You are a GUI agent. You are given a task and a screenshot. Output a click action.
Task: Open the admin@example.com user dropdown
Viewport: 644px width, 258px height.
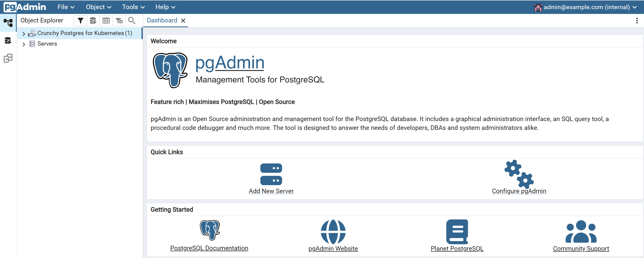click(x=586, y=7)
